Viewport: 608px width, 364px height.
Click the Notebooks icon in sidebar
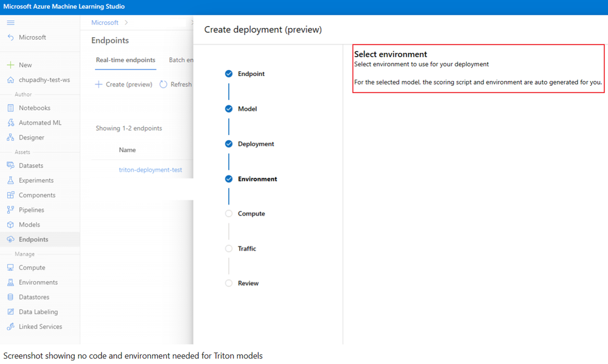coord(10,108)
